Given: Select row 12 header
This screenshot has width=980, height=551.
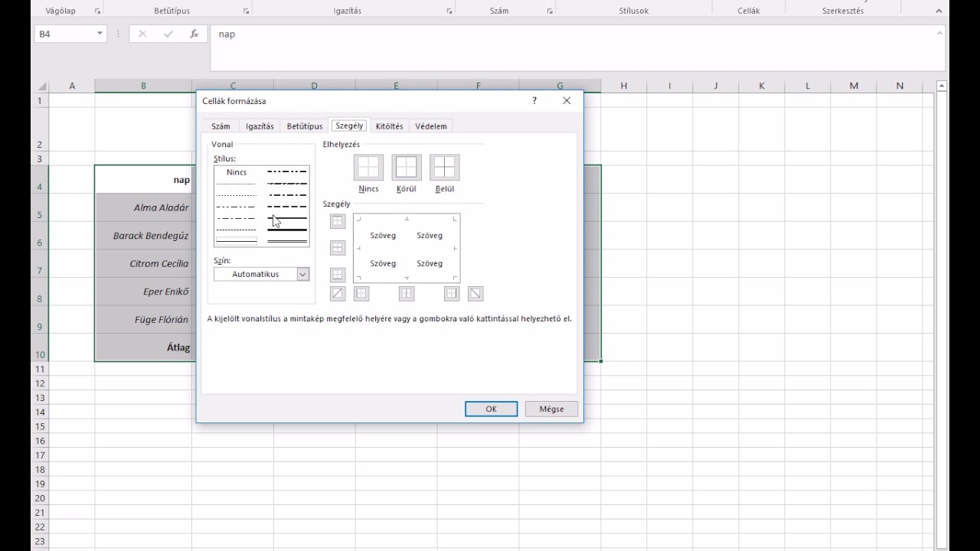Looking at the screenshot, I should [x=40, y=383].
